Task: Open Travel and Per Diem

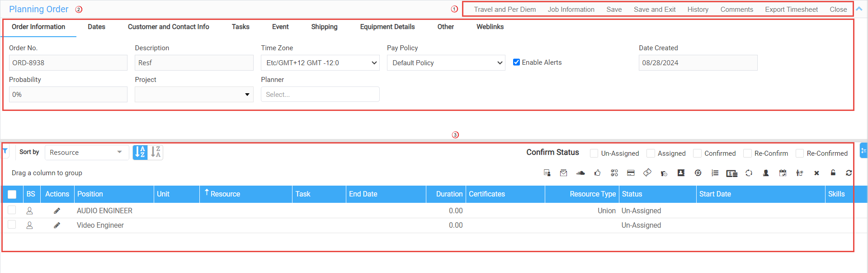Action: (505, 10)
